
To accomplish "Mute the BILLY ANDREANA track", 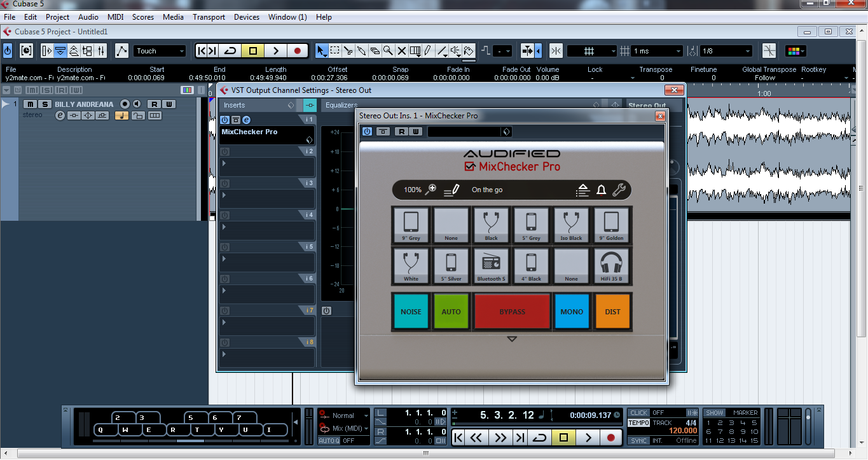I will coord(30,104).
